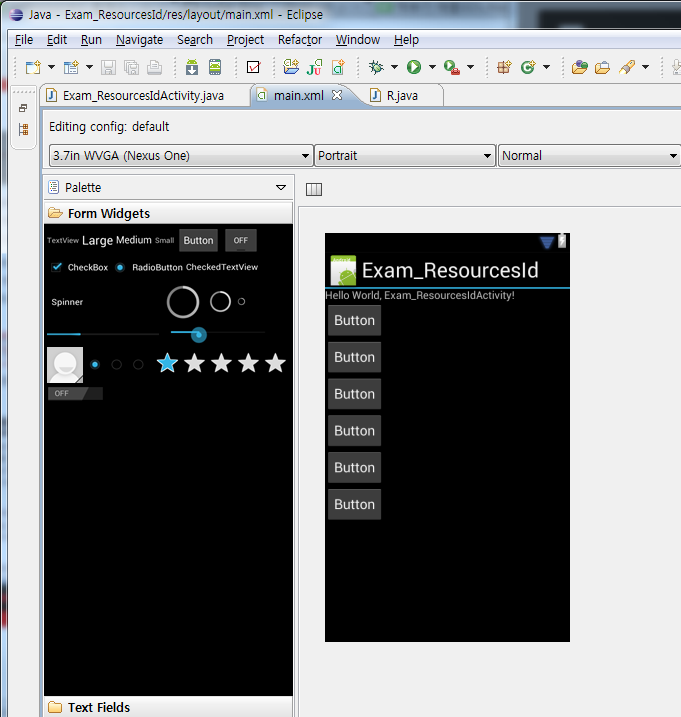Click the Open Task folder icon

coord(602,68)
